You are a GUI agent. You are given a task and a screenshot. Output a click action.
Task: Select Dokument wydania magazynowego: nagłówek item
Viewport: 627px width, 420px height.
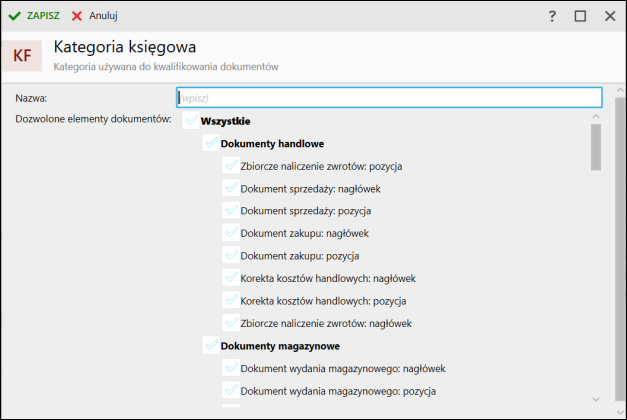coord(342,368)
